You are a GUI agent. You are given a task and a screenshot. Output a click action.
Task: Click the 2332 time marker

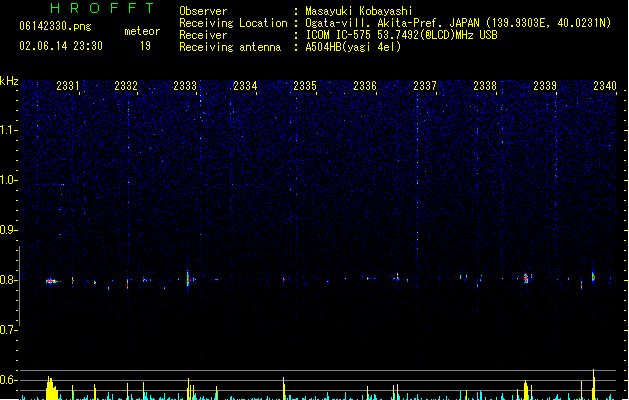126,86
